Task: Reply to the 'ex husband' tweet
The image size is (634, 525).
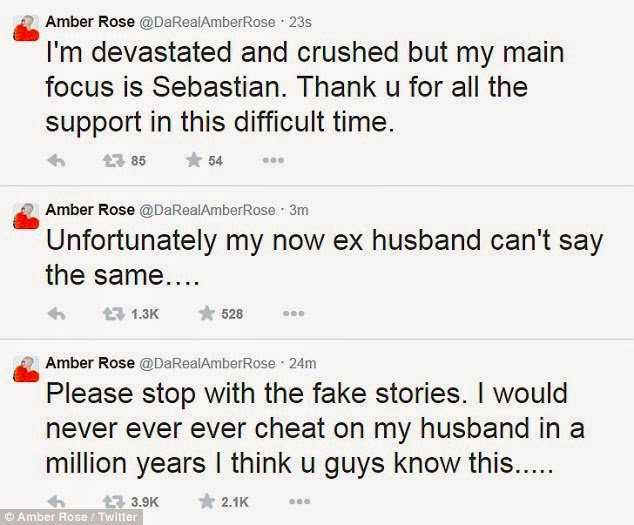Action: (57, 314)
